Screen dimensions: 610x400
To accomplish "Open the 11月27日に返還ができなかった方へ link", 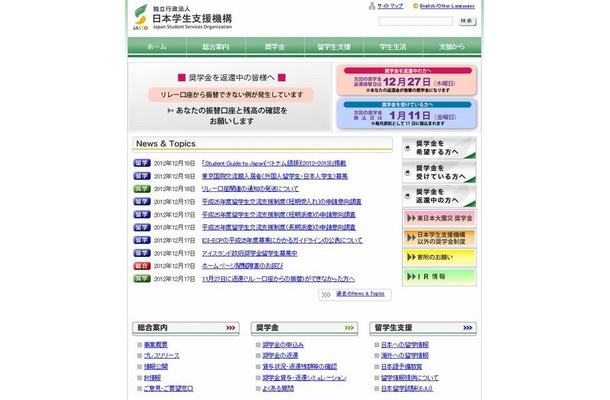I will click(278, 279).
